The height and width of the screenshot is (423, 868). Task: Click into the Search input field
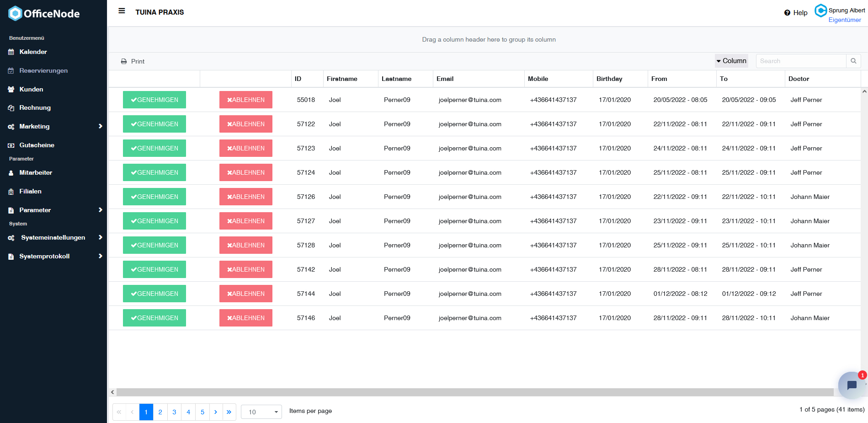pos(801,61)
